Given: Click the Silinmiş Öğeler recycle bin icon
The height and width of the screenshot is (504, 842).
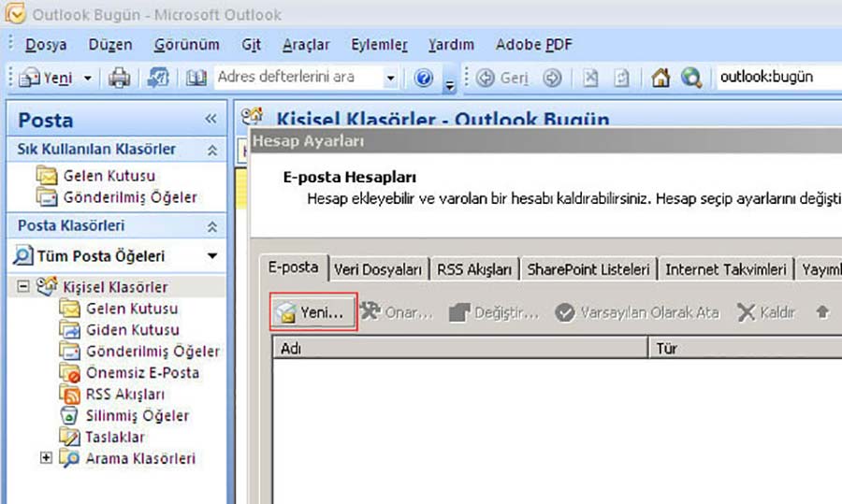Looking at the screenshot, I should coord(69,416).
